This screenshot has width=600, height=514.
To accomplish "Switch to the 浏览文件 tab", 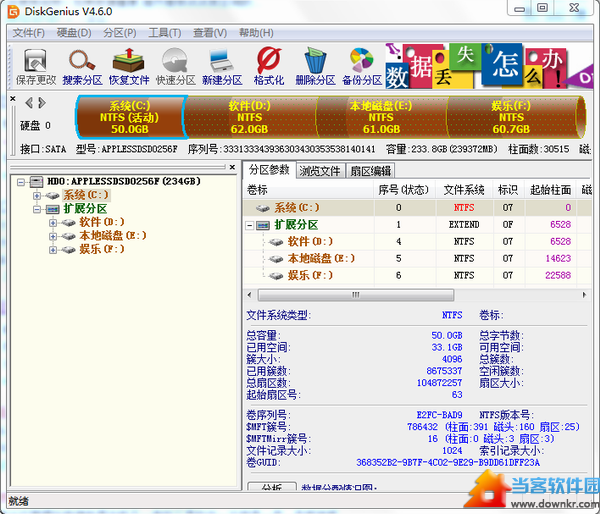I will point(320,171).
